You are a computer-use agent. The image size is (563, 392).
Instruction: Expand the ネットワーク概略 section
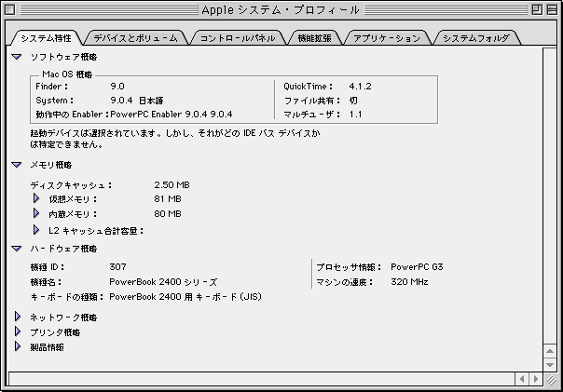pos(18,317)
